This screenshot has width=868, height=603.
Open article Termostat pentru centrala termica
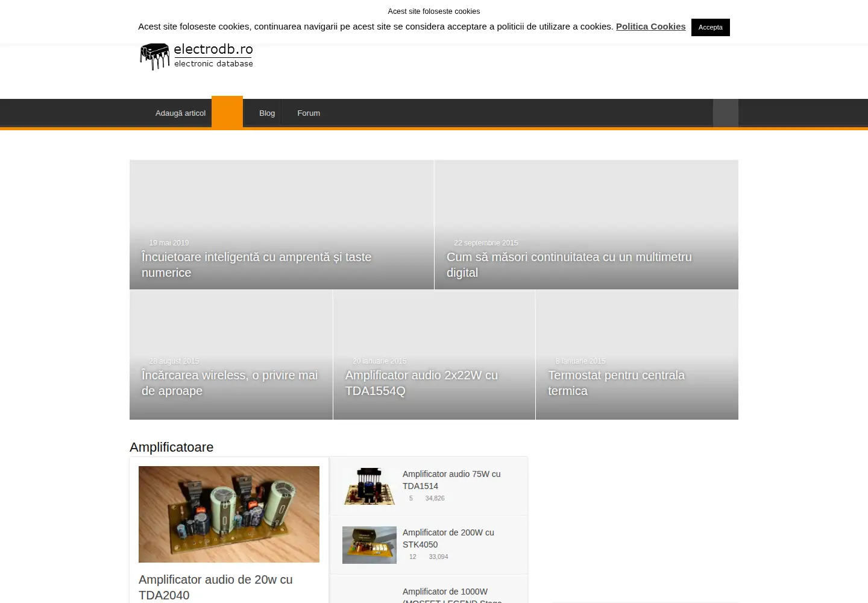pos(616,383)
